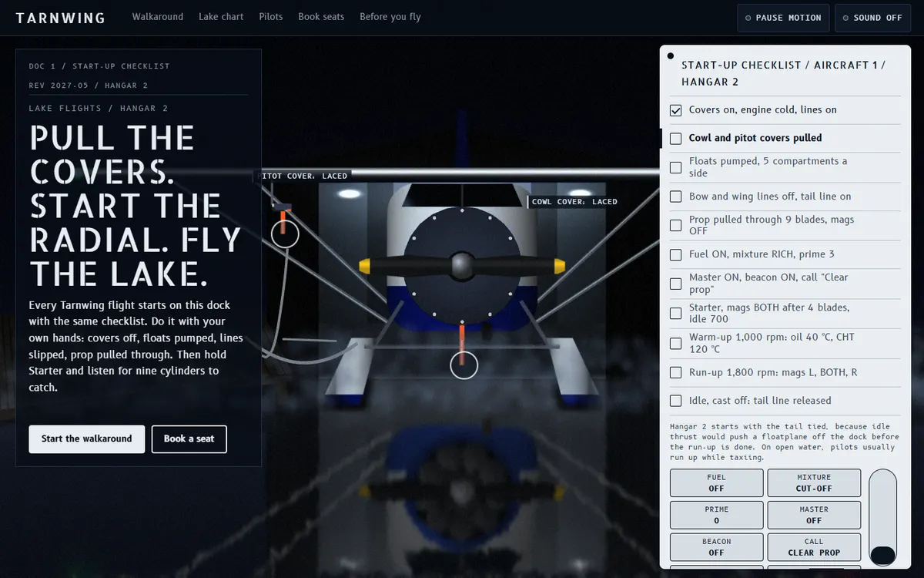Toggle the Sound Off button
Image resolution: width=924 pixels, height=578 pixels.
(x=873, y=18)
